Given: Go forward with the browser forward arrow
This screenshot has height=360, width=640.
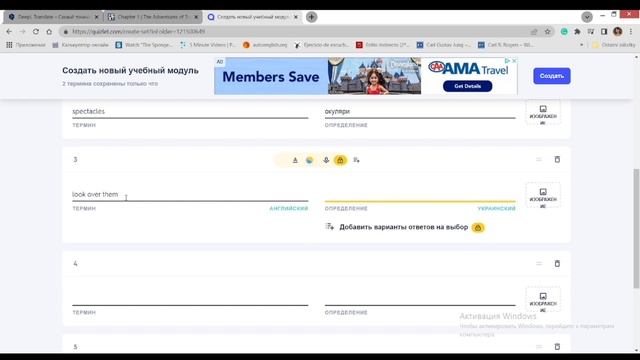Looking at the screenshot, I should pyautogui.click(x=22, y=31).
